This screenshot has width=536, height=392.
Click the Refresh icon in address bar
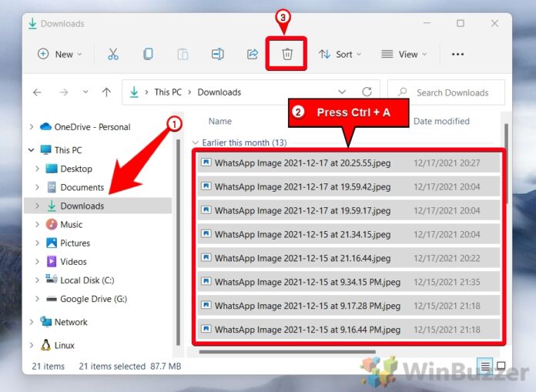tap(367, 92)
